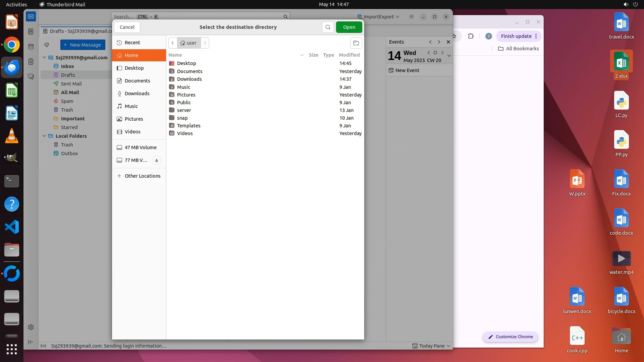Launch Visual Studio Code from dock

12,227
